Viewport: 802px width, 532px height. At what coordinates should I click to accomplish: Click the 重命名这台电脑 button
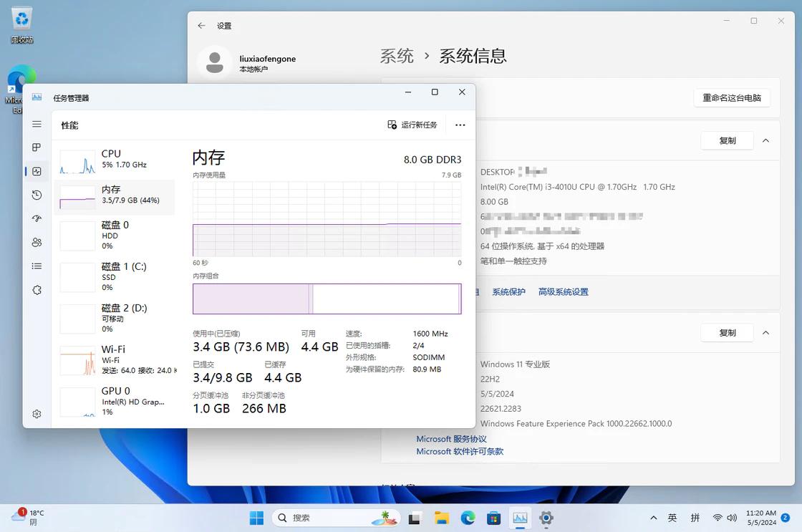click(x=732, y=97)
